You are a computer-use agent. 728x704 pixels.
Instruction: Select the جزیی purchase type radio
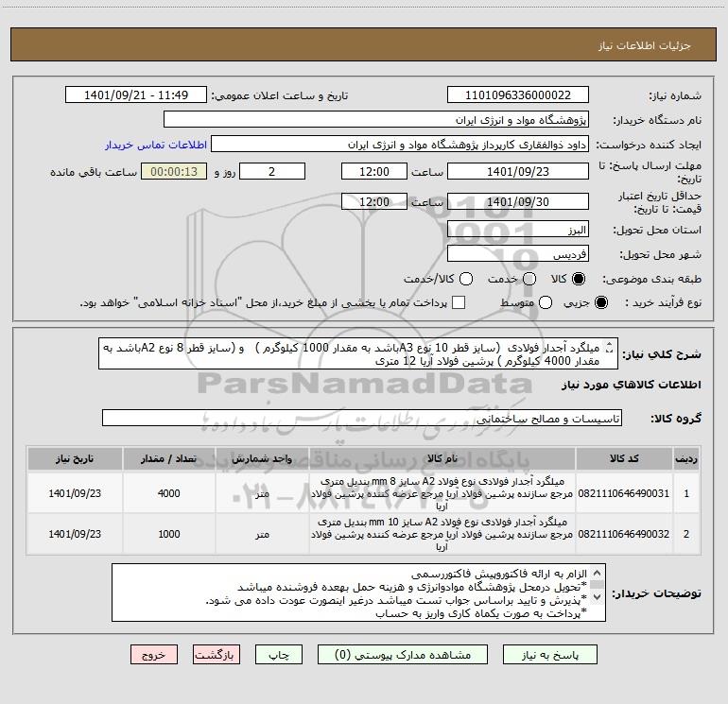point(601,302)
